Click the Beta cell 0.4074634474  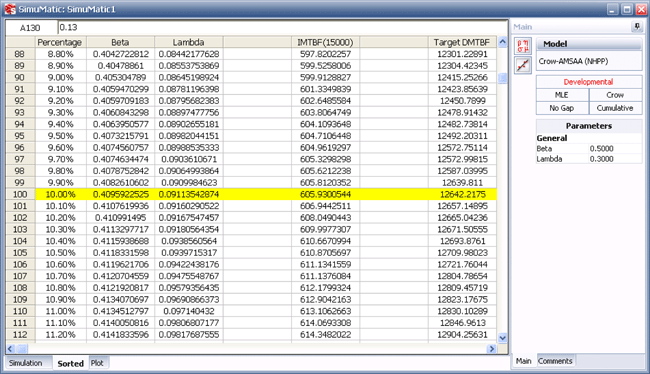(x=120, y=159)
